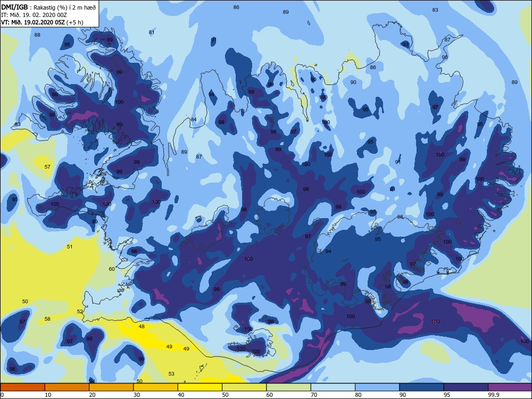
Task: Click the dark orange 0–10 legend swatch
Action: (x=22, y=387)
